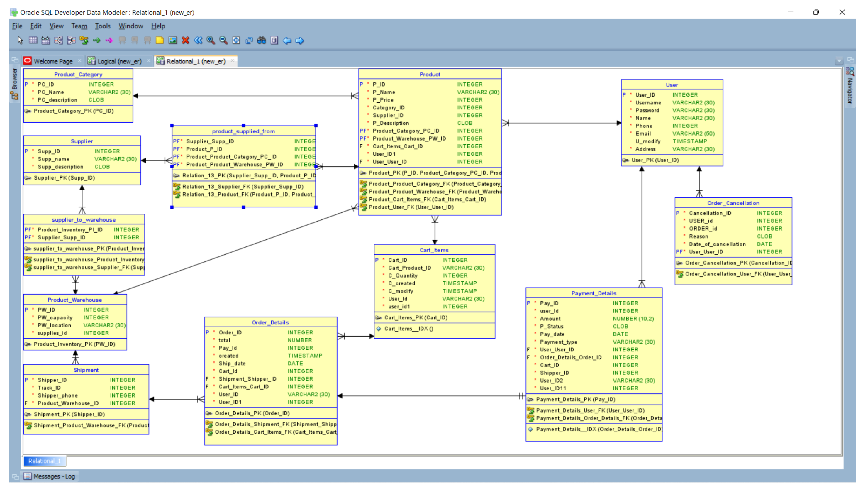Click the red Delete X icon

pyautogui.click(x=186, y=40)
